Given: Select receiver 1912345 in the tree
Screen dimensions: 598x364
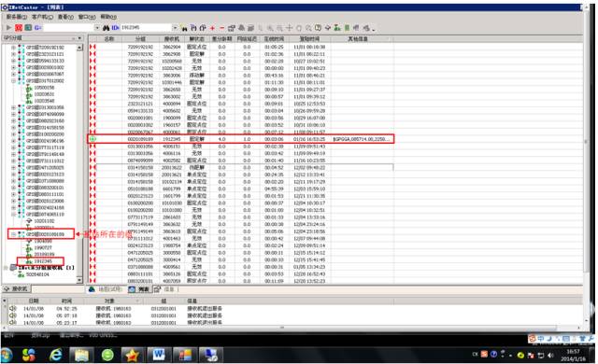Looking at the screenshot, I should click(43, 261).
